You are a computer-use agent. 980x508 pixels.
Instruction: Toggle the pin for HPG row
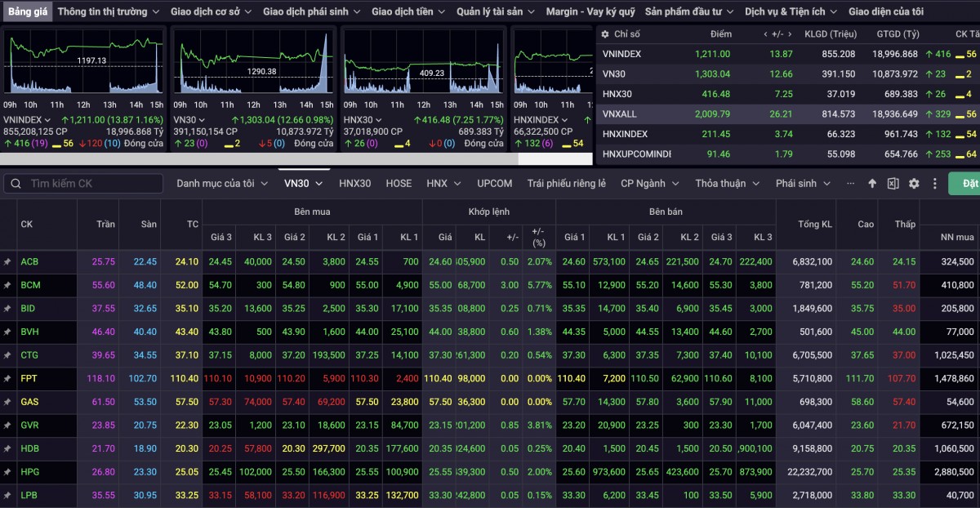coord(7,472)
